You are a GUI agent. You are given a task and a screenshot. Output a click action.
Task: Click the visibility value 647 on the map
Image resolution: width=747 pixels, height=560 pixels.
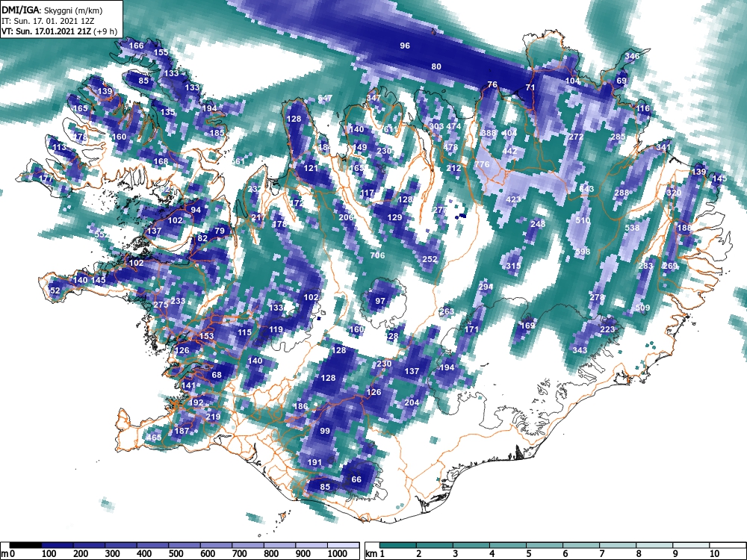point(325,98)
